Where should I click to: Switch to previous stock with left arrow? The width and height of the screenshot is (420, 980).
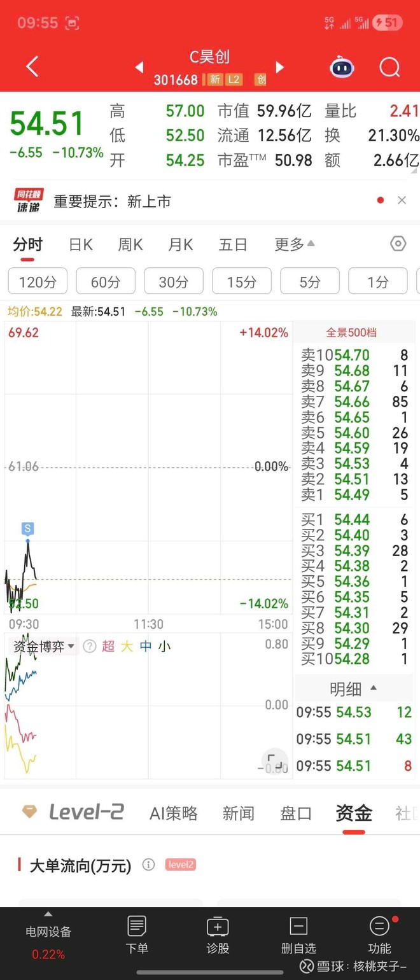pyautogui.click(x=139, y=67)
